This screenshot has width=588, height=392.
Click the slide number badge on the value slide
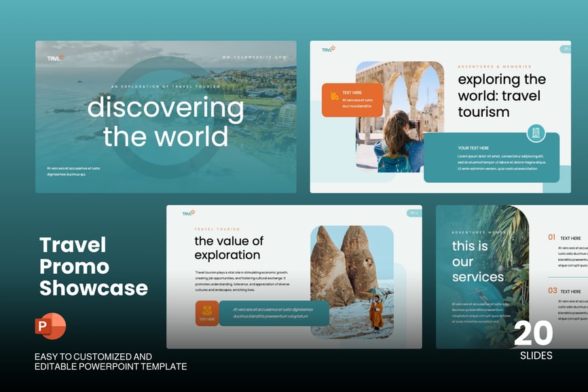point(413,213)
